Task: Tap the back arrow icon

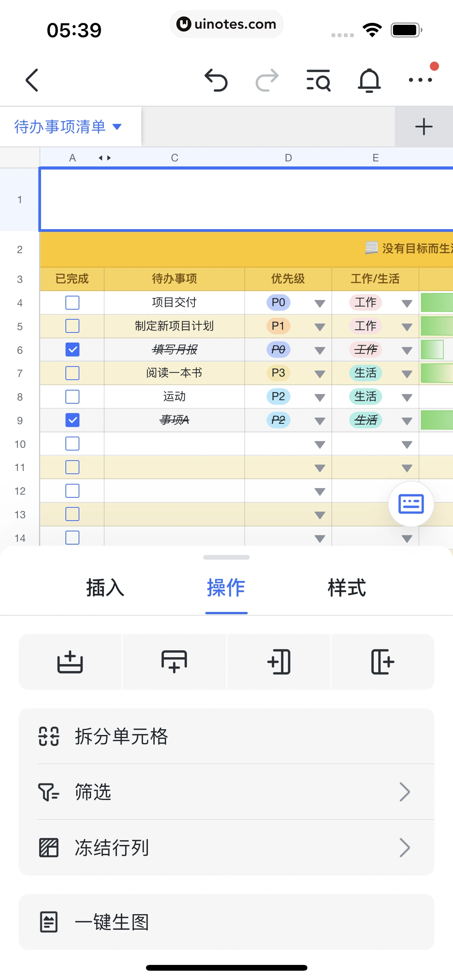Action: (32, 80)
